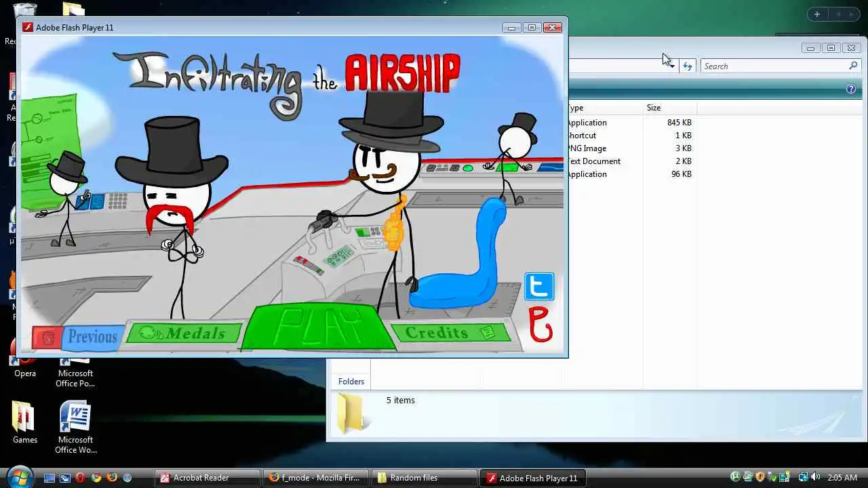Click the blue Twitter bird icon
The height and width of the screenshot is (488, 868).
pos(539,287)
